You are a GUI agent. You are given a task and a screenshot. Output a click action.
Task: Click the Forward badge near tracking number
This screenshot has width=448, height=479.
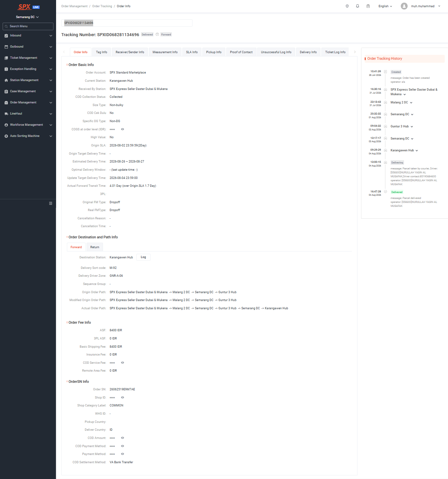point(166,34)
